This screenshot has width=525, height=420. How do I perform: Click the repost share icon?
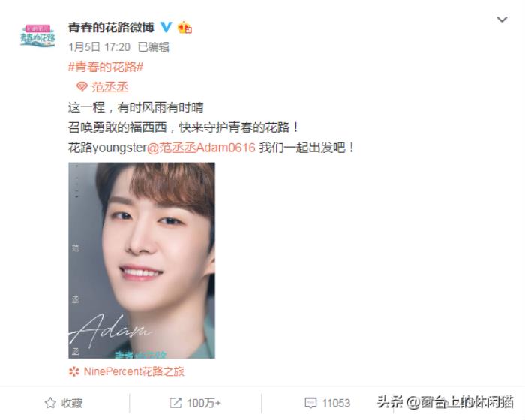click(x=175, y=403)
